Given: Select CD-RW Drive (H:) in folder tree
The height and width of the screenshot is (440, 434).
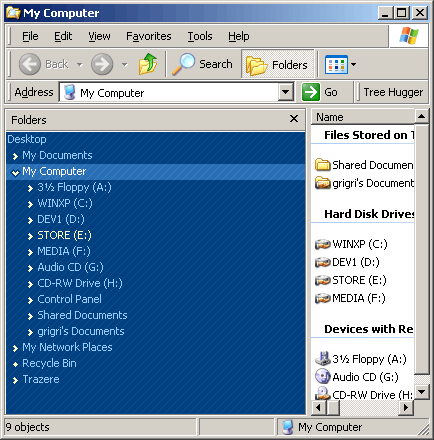Looking at the screenshot, I should 80,283.
